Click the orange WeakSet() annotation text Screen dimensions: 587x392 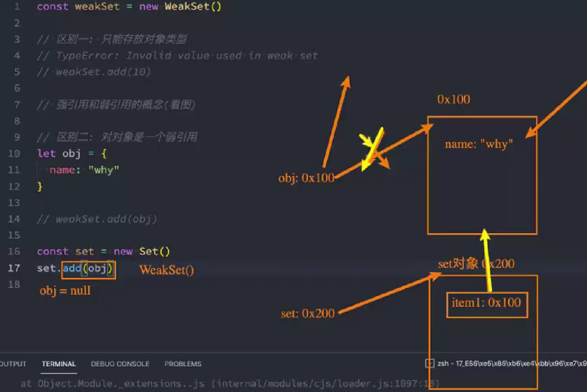coord(167,270)
